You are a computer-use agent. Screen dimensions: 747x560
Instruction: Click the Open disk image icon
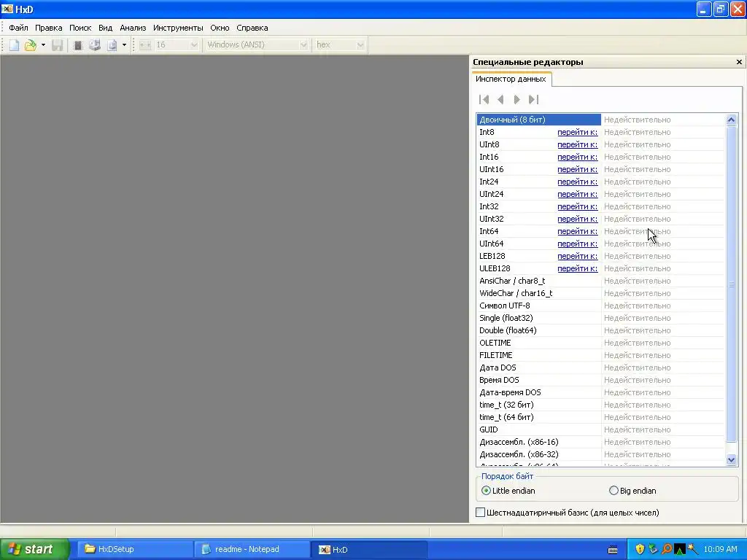112,44
